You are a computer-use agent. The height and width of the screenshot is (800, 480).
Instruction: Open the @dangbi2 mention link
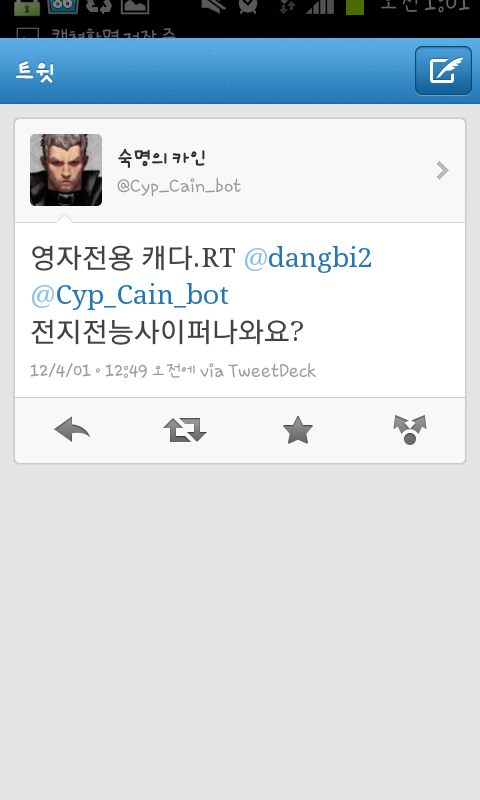point(308,258)
